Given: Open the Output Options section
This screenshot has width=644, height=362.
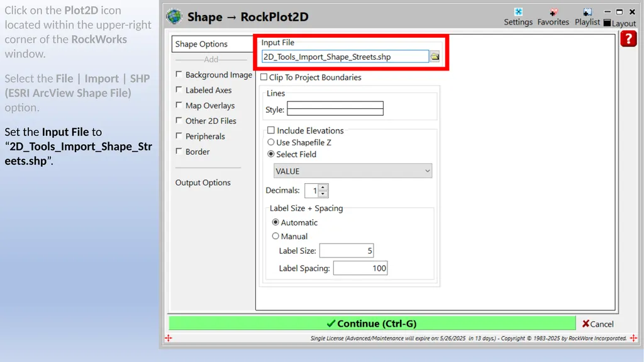Looking at the screenshot, I should pyautogui.click(x=203, y=182).
